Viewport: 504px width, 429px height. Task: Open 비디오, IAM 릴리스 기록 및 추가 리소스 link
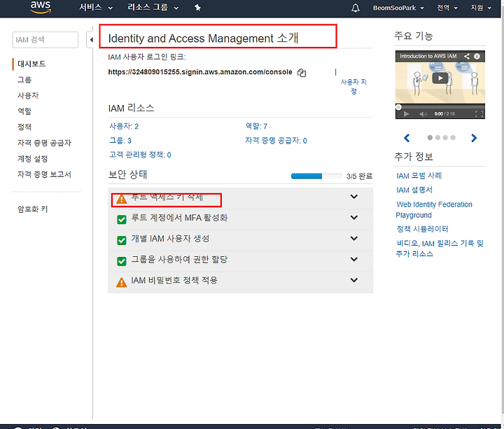click(x=440, y=248)
